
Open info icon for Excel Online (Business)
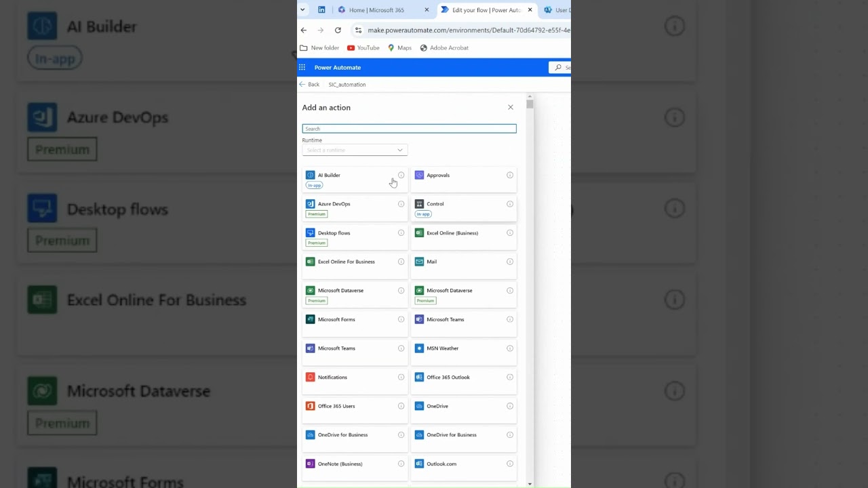[510, 232]
